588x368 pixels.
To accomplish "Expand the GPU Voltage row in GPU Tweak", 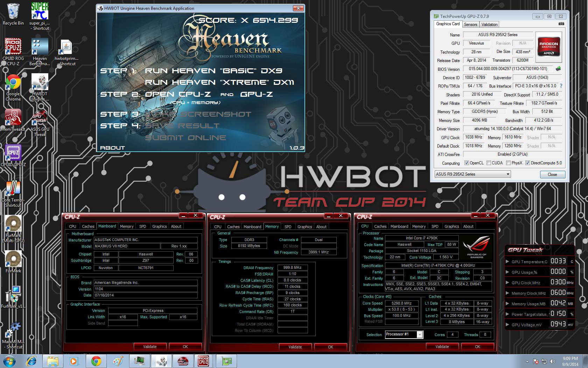I will (x=507, y=325).
